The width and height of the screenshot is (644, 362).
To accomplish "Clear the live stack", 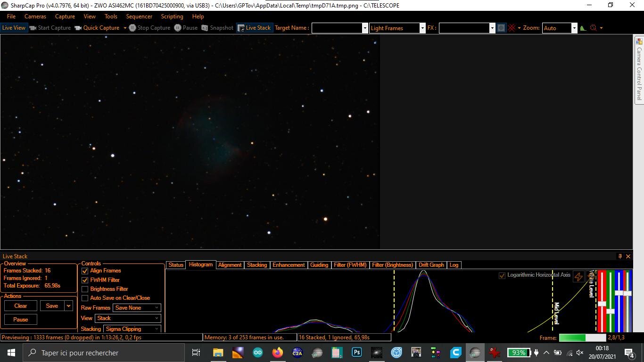I will (x=21, y=306).
